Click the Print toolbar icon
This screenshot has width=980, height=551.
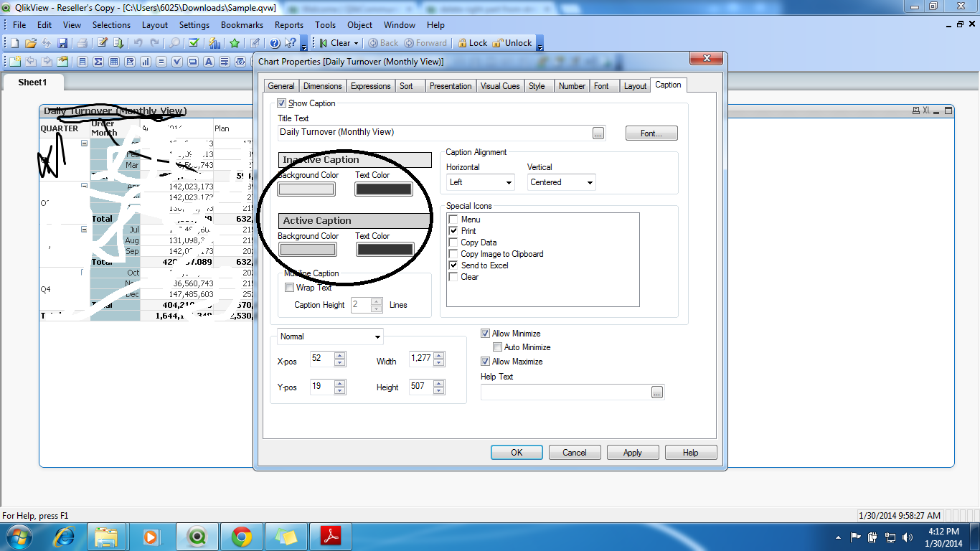(83, 43)
